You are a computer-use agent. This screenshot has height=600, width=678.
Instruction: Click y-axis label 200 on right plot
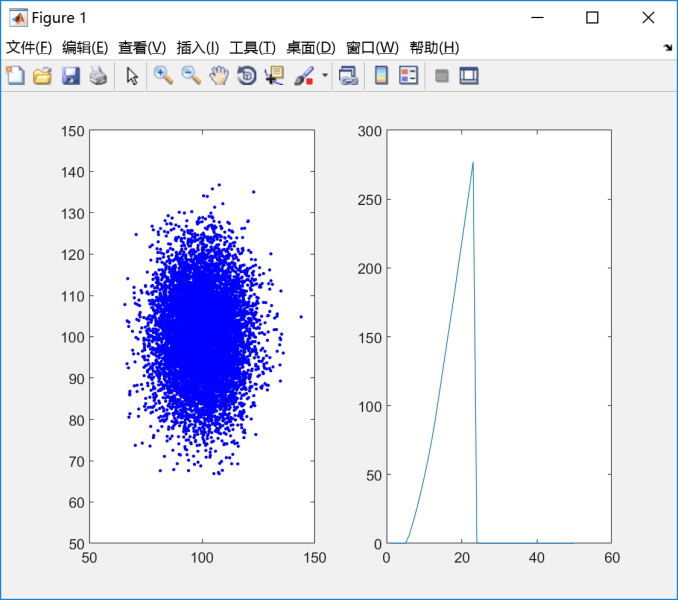click(370, 269)
